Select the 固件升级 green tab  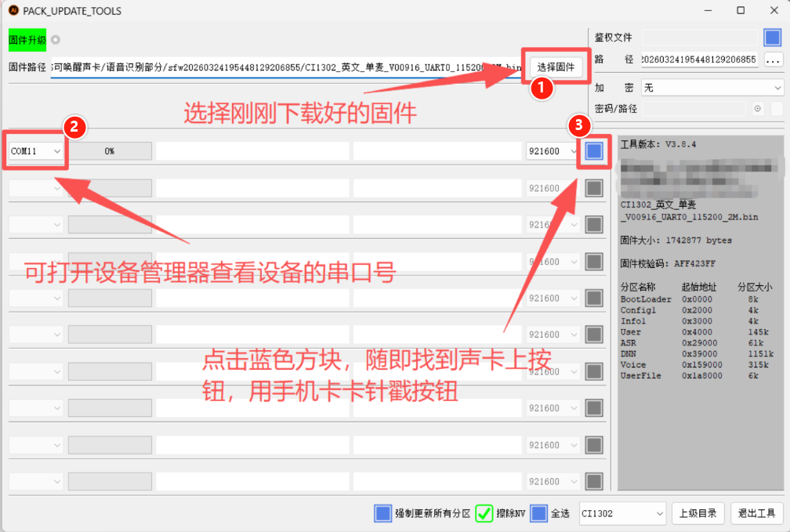pos(27,40)
